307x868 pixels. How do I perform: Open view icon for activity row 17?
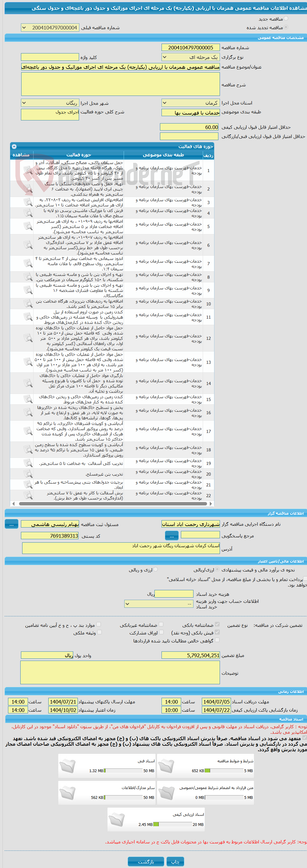(x=28, y=431)
